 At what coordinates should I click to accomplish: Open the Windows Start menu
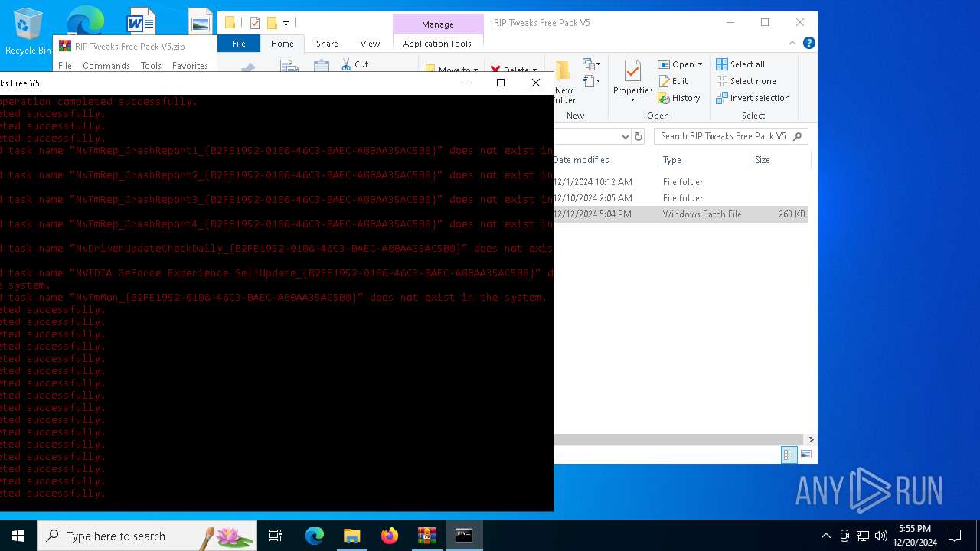click(x=18, y=536)
